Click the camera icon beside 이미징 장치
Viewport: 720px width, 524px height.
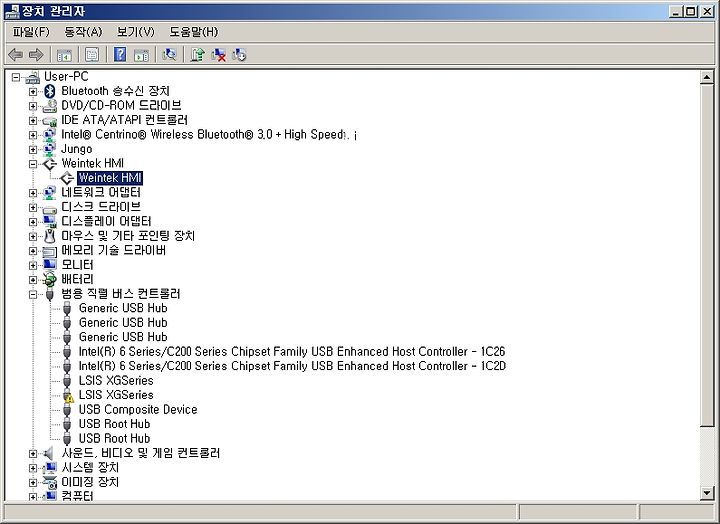49,482
